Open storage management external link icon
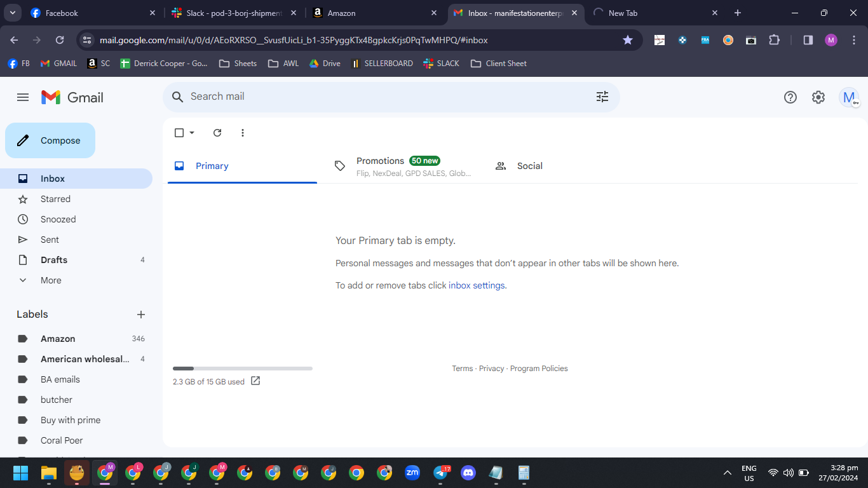The height and width of the screenshot is (488, 868). coord(255,381)
